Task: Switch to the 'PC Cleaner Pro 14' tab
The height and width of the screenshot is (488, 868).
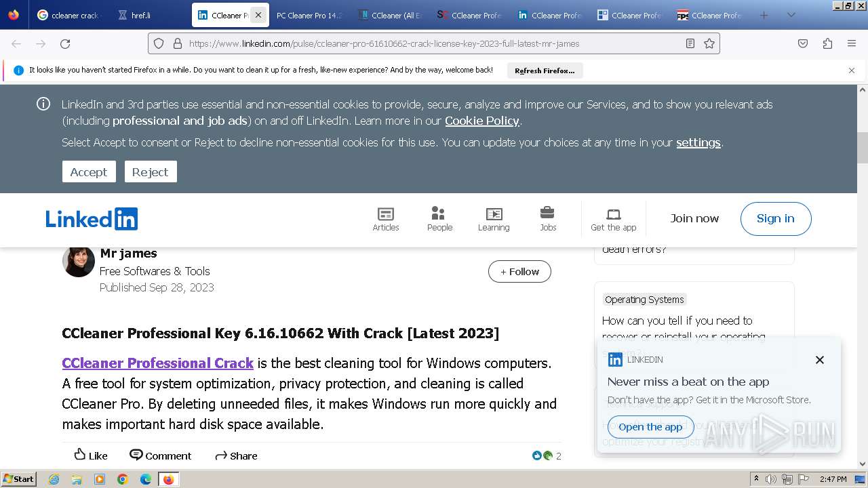Action: (309, 15)
